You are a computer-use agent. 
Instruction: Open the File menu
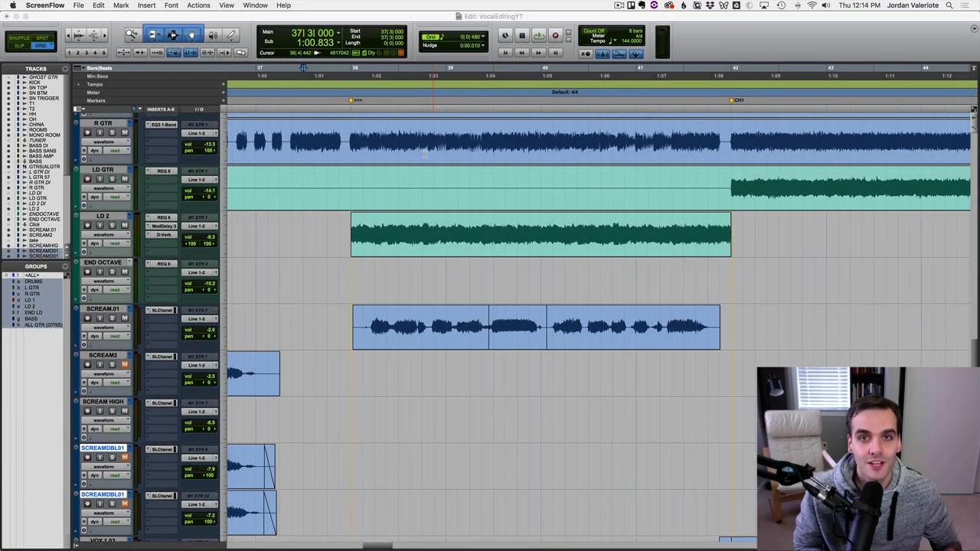coord(78,5)
